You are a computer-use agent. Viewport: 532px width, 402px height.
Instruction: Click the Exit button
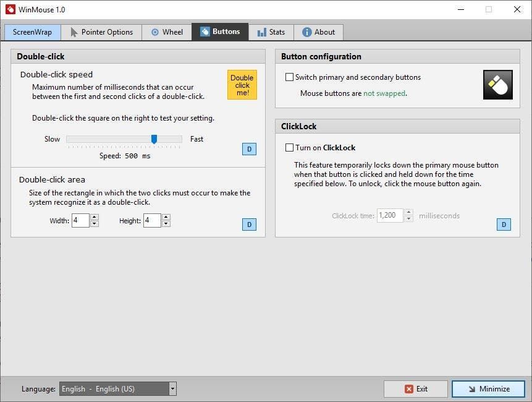[416, 389]
